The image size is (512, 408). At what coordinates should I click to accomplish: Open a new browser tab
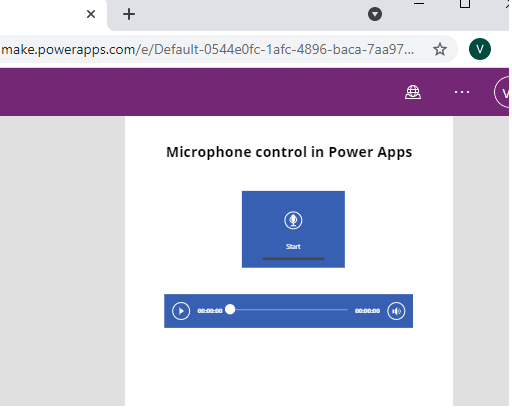click(x=129, y=14)
